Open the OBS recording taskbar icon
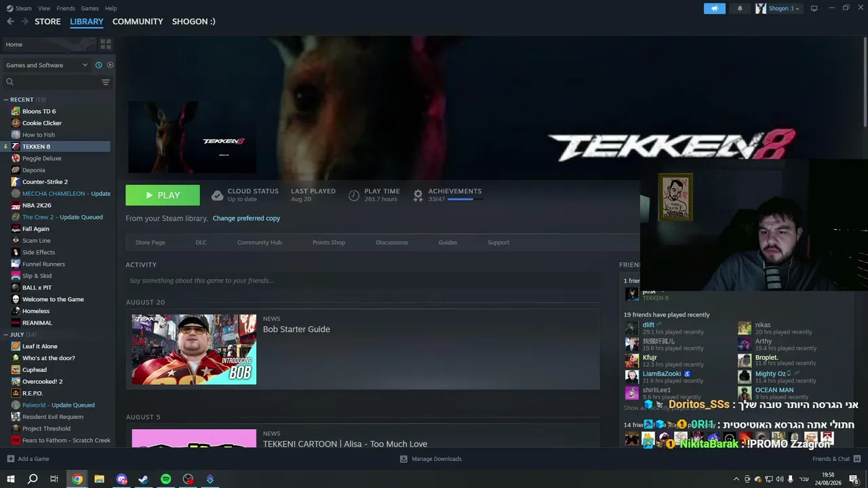 pos(188,479)
